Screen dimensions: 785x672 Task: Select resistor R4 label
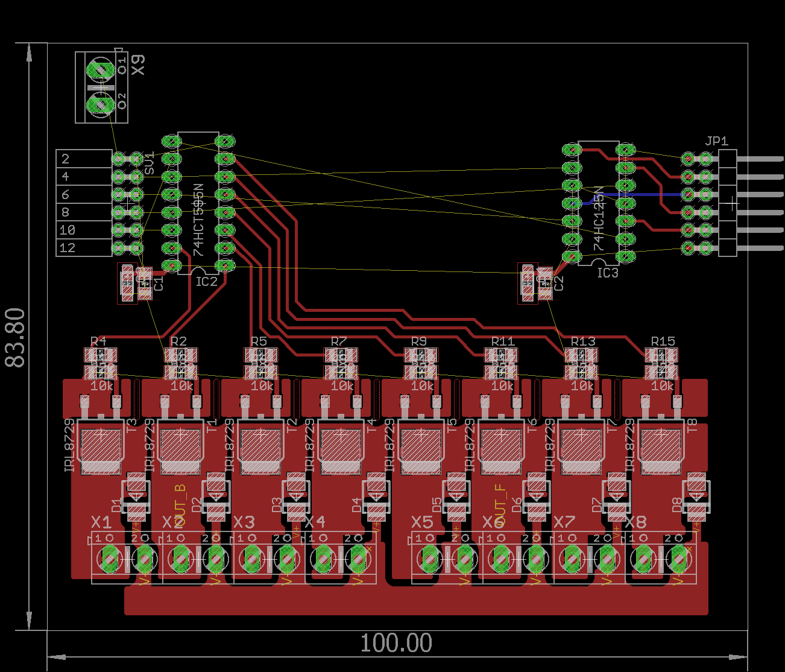pyautogui.click(x=98, y=341)
